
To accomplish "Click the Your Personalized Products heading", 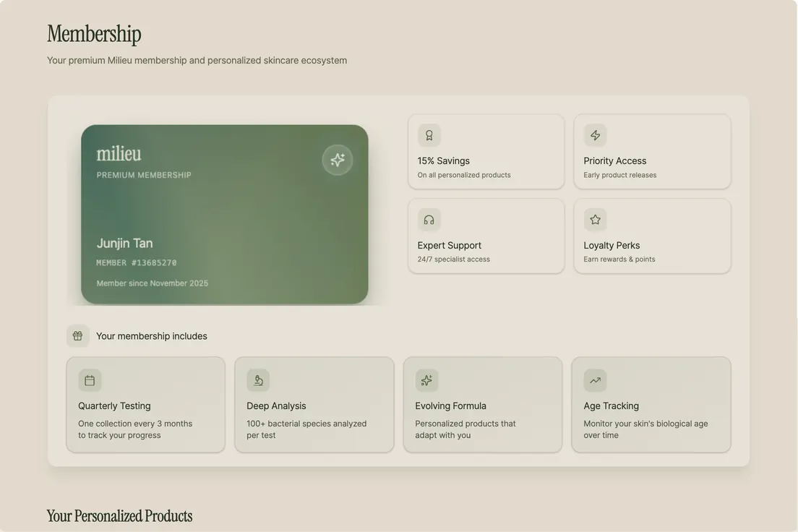I will pos(119,515).
